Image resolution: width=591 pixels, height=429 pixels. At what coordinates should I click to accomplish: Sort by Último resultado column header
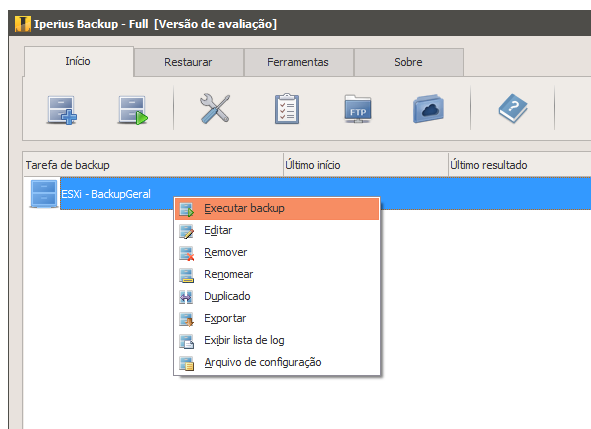[x=520, y=165]
